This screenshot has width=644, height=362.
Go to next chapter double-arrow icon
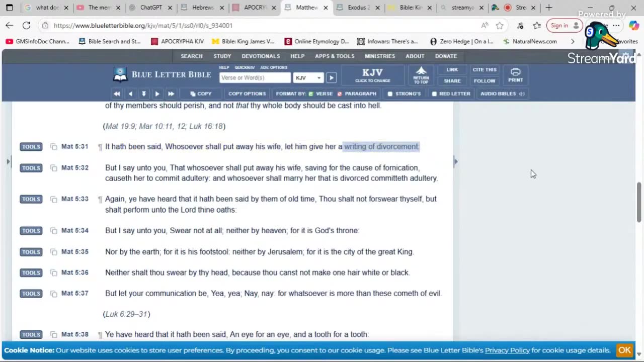[171, 94]
